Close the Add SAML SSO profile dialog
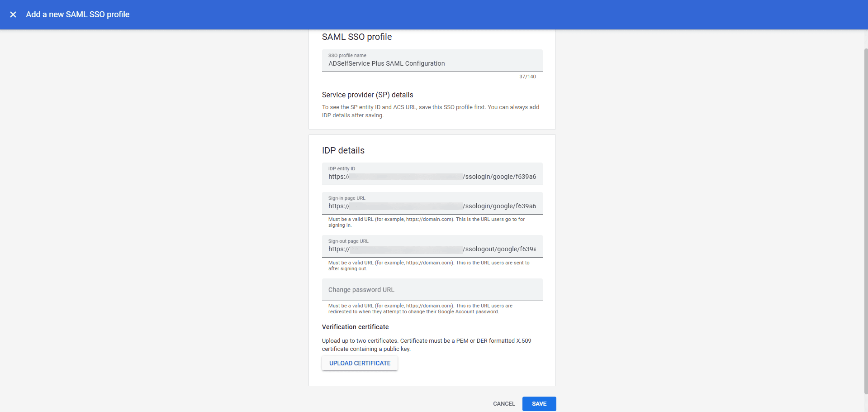Viewport: 868px width, 412px height. click(13, 14)
